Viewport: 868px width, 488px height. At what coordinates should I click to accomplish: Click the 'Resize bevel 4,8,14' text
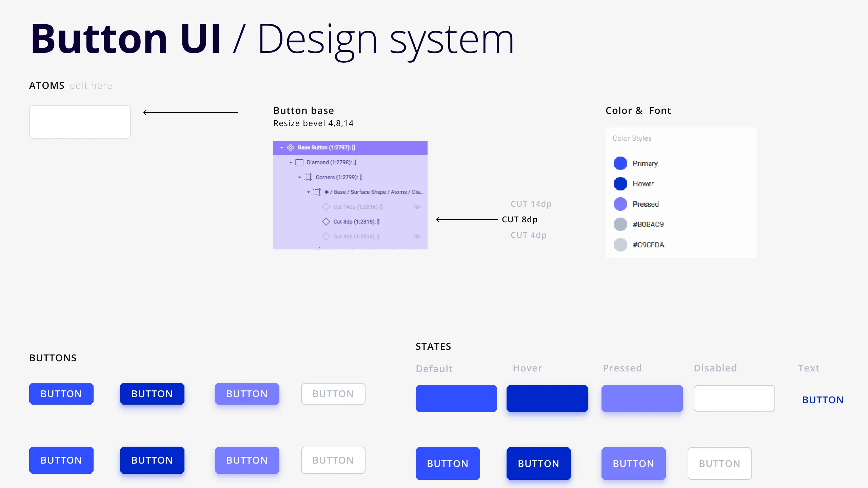tap(313, 123)
